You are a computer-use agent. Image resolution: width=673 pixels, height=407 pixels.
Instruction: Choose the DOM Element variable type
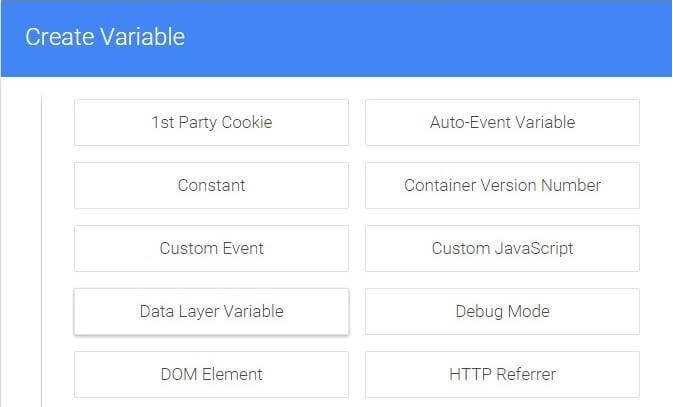pyautogui.click(x=211, y=374)
